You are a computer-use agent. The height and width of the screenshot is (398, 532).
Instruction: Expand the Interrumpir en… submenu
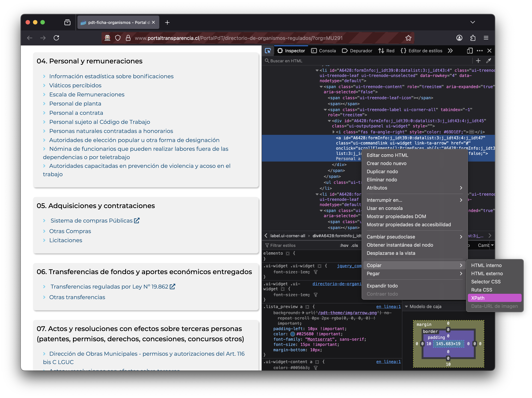click(415, 200)
